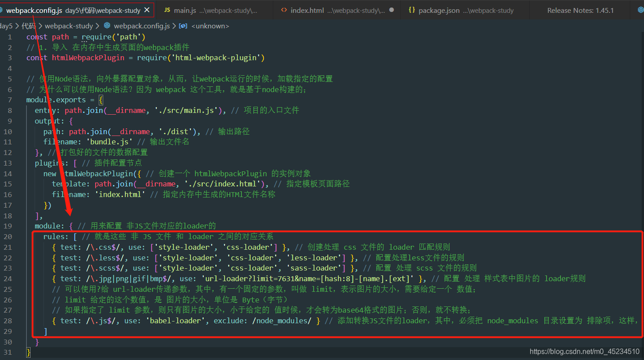The width and height of the screenshot is (644, 360).
Task: Click the comment // 项目的入口文件
Action: (x=265, y=110)
